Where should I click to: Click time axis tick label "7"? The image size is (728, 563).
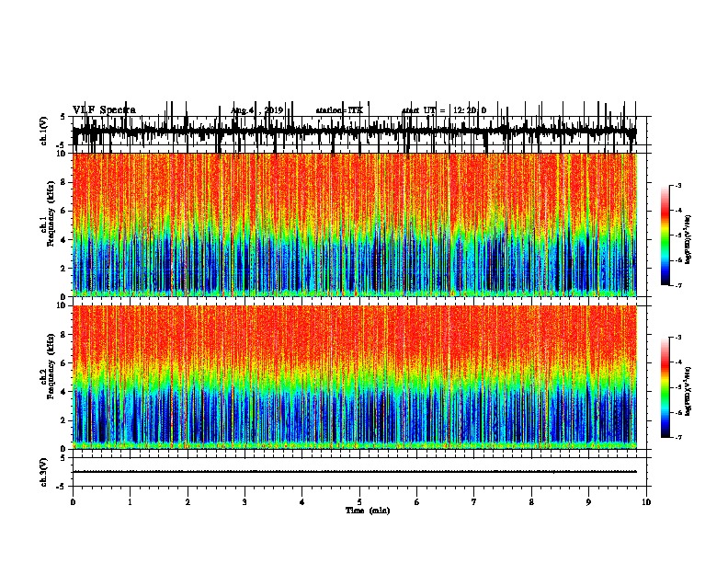[x=474, y=502]
